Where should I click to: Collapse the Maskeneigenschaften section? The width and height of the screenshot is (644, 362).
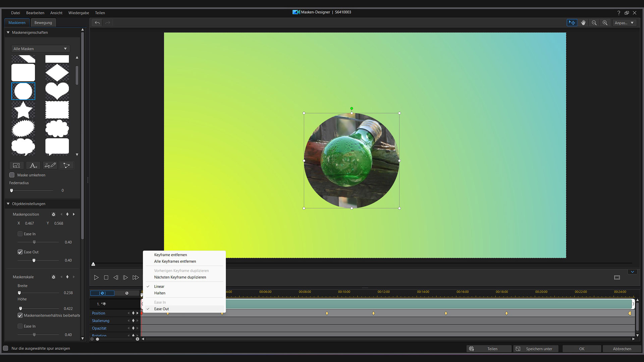8,33
